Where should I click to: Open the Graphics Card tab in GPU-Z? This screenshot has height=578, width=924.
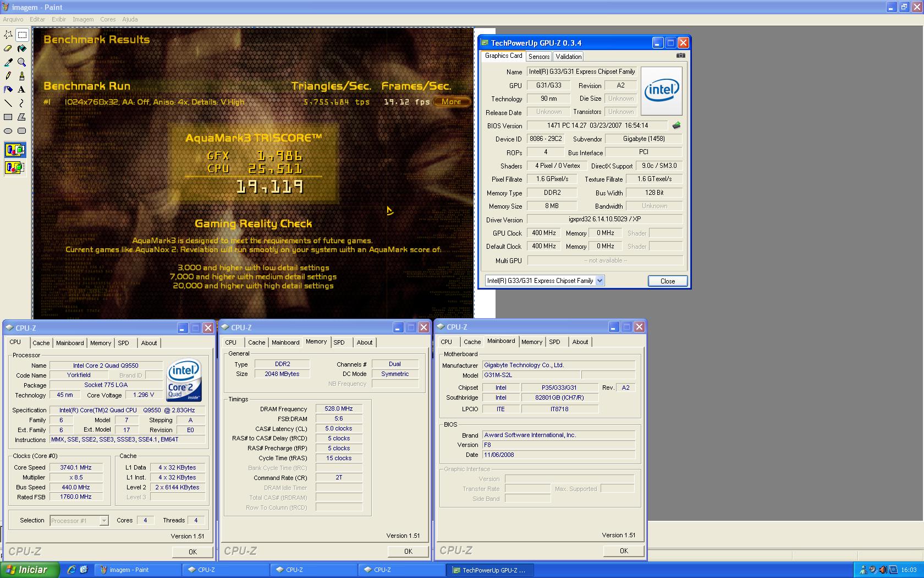[503, 56]
